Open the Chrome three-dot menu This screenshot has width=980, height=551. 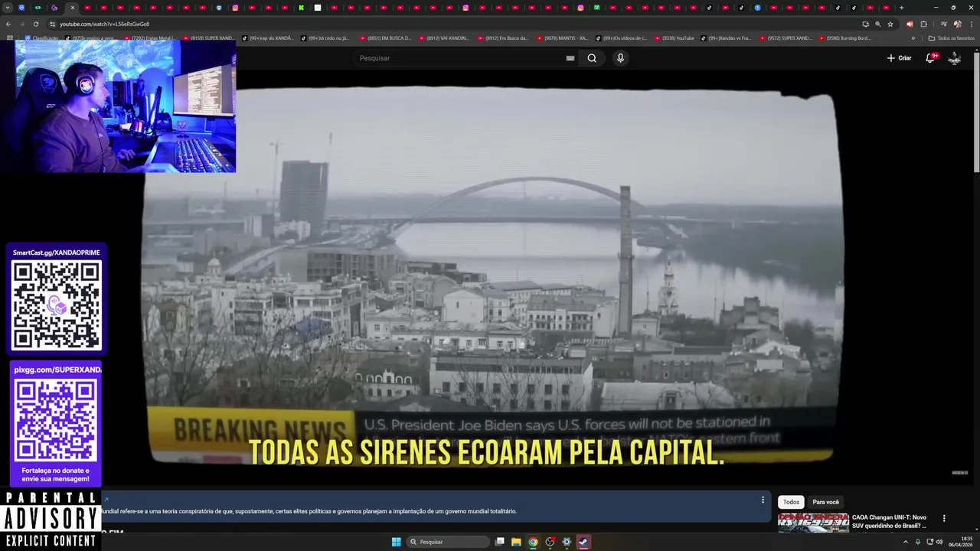pos(970,24)
